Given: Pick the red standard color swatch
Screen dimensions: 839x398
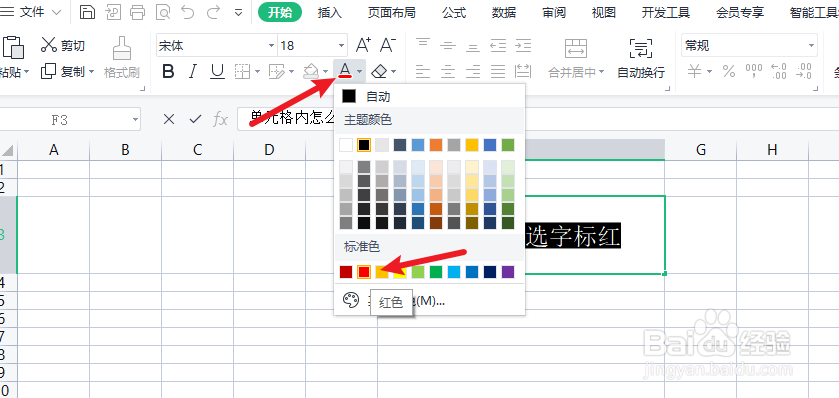Looking at the screenshot, I should coord(364,272).
